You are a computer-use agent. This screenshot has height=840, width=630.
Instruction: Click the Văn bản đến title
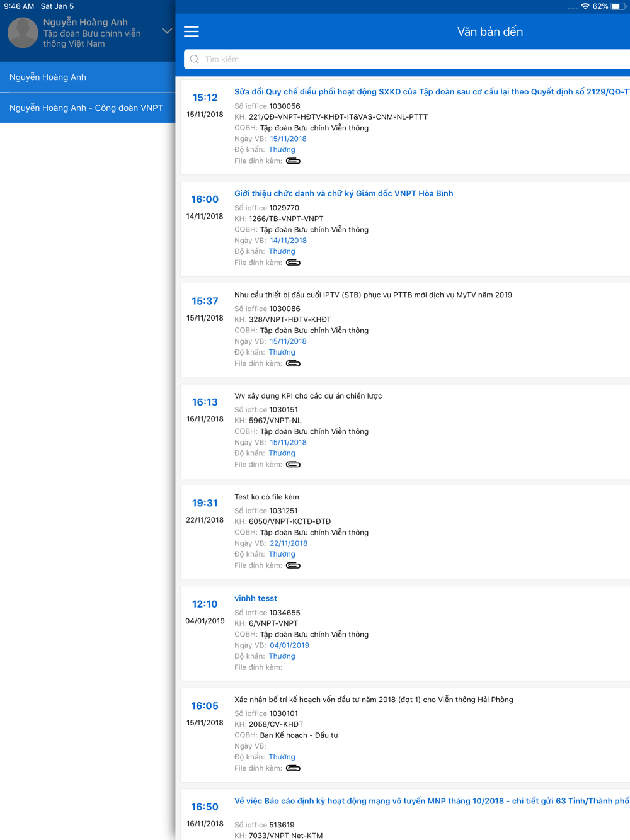[490, 31]
